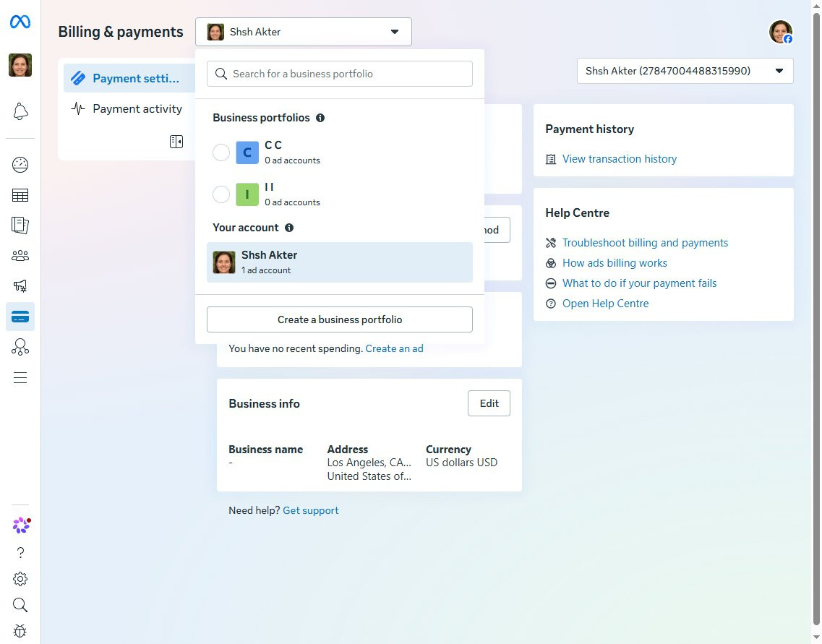Open the Payment settings tab

129,78
